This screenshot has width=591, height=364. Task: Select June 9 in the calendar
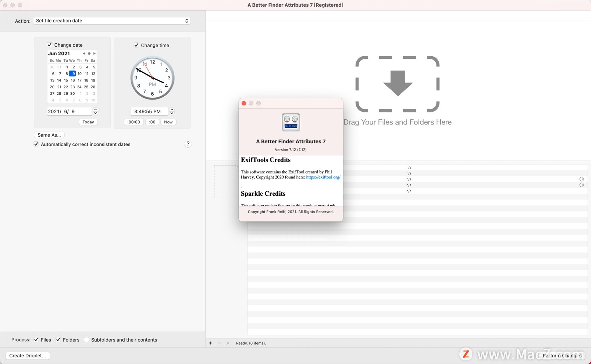point(73,74)
